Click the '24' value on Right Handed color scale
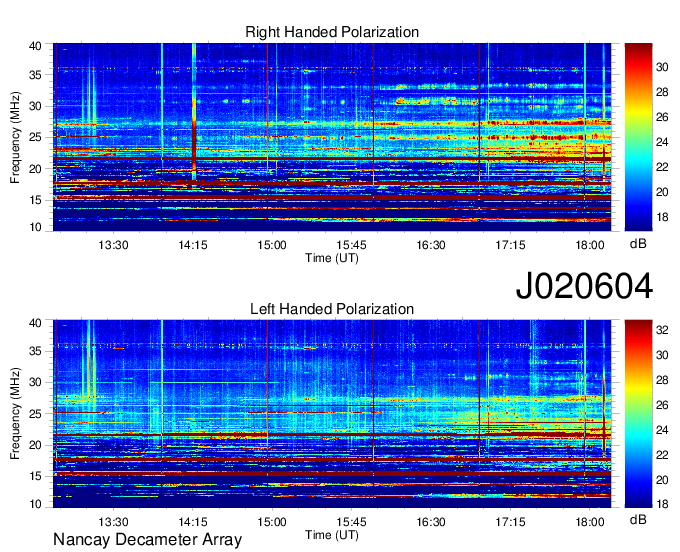Image resolution: width=680 pixels, height=552 pixels. 662,142
